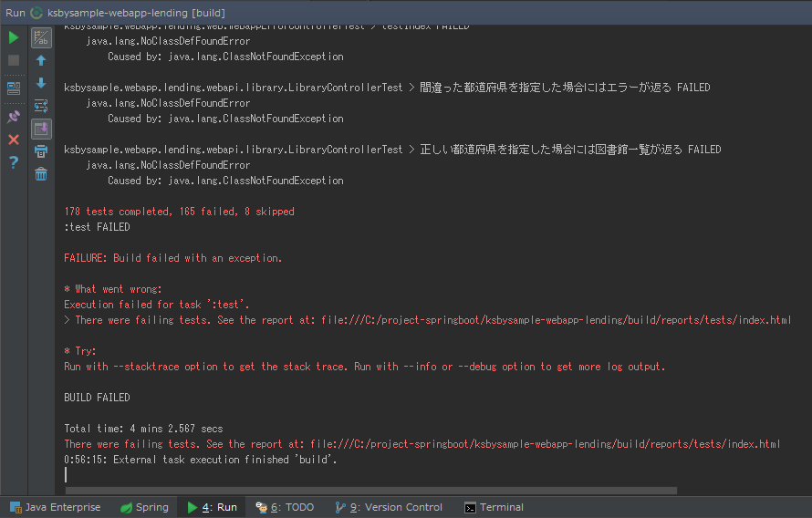Click '178 tests completed, 165 failed' line

179,212
